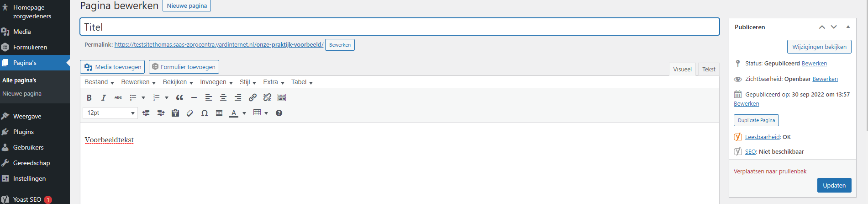Open the Invoegen menu

[216, 82]
